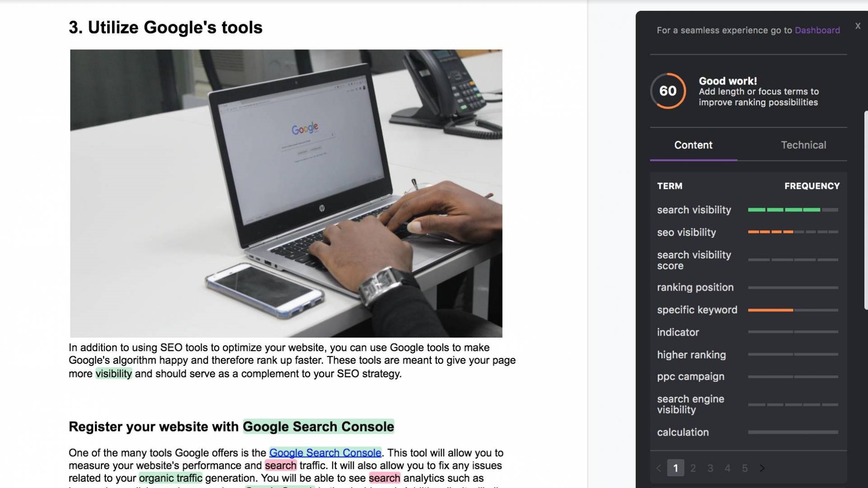Open Dashboard link in SEO panel

(817, 30)
